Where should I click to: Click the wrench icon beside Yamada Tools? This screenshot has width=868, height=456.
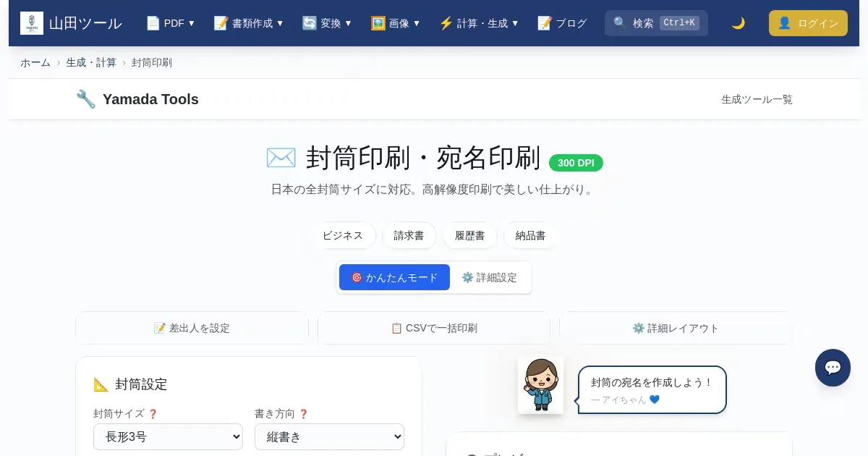point(86,99)
